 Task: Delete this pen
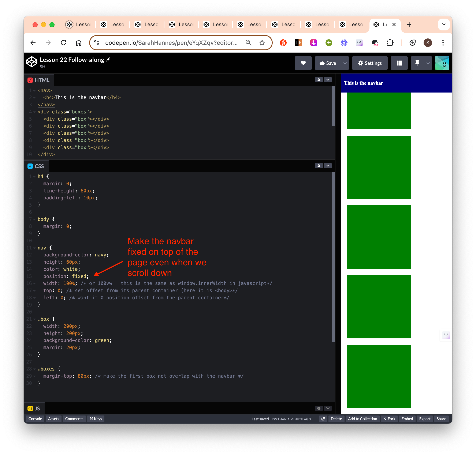(336, 419)
